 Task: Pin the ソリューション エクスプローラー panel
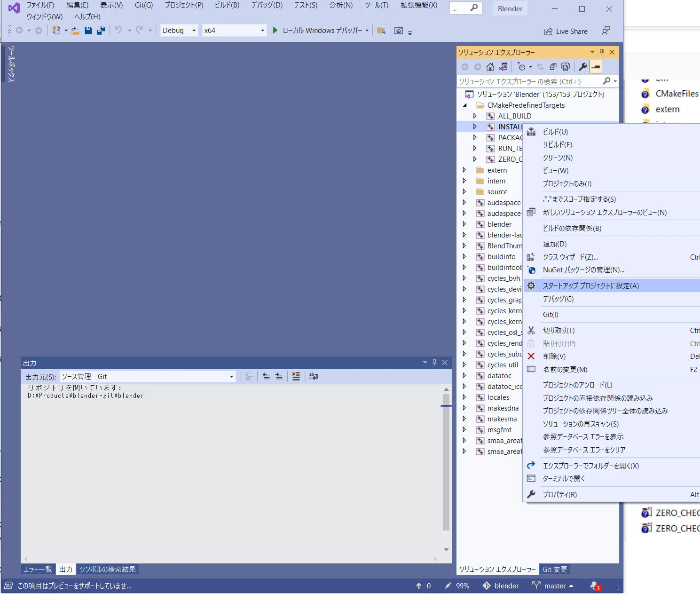coord(602,52)
